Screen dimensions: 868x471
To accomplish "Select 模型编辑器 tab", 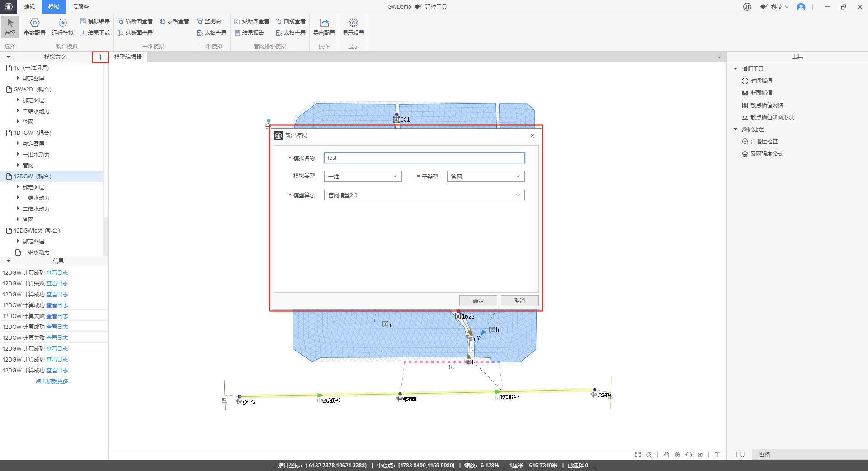I will tap(128, 57).
